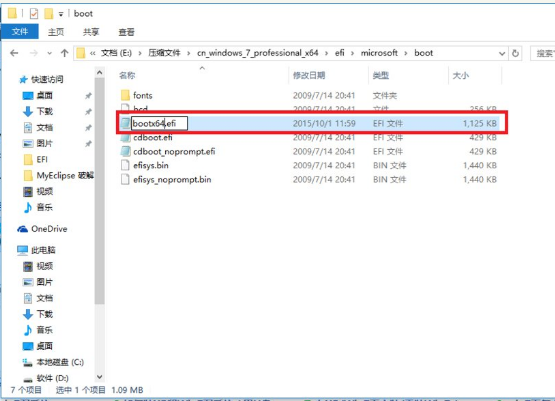Sort by 类型 column header
The image size is (555, 401).
pyautogui.click(x=381, y=75)
